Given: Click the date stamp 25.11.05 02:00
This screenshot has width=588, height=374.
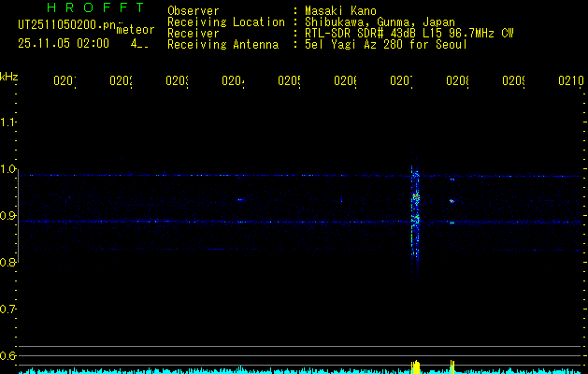Looking at the screenshot, I should pos(64,43).
